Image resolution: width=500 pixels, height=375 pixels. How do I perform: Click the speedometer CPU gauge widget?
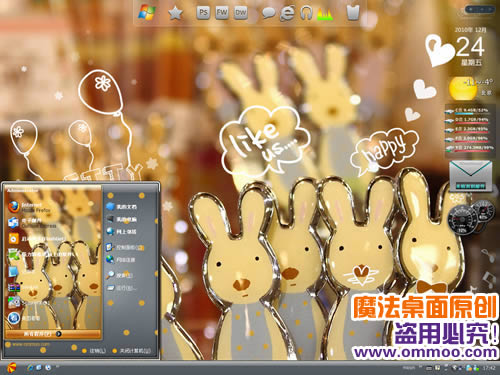(x=462, y=219)
